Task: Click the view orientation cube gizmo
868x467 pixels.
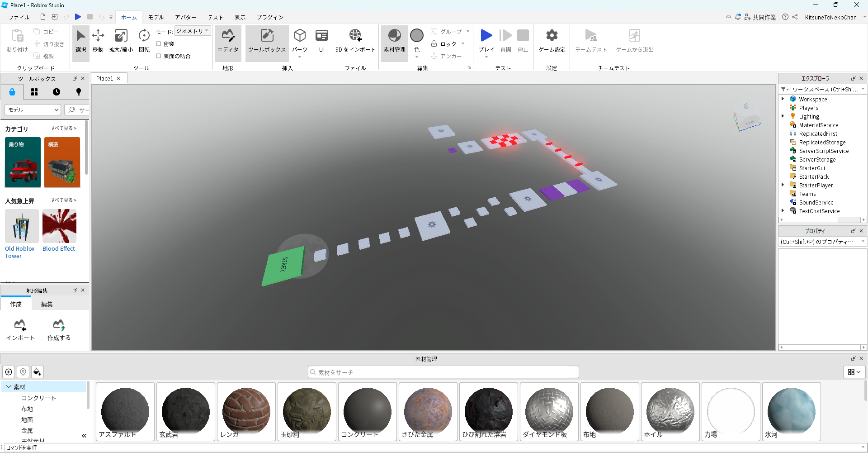Action: click(x=747, y=117)
